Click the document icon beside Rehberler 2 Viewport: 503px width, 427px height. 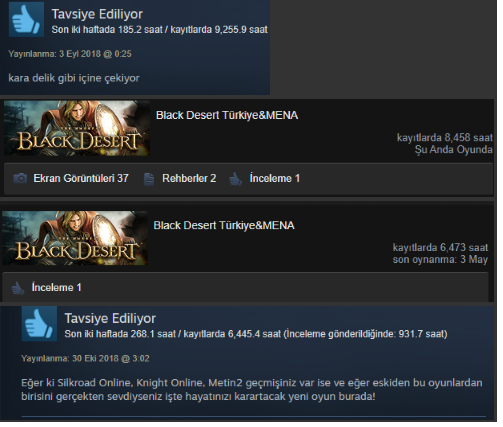click(x=149, y=179)
